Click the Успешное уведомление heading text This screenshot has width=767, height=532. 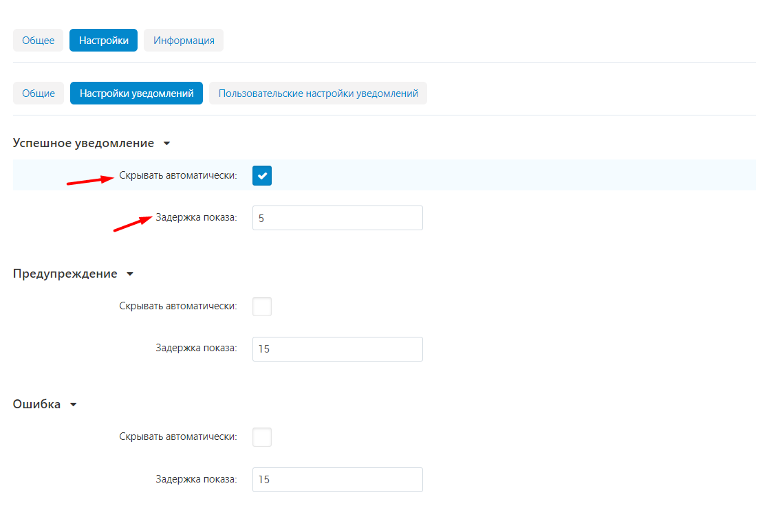click(84, 143)
